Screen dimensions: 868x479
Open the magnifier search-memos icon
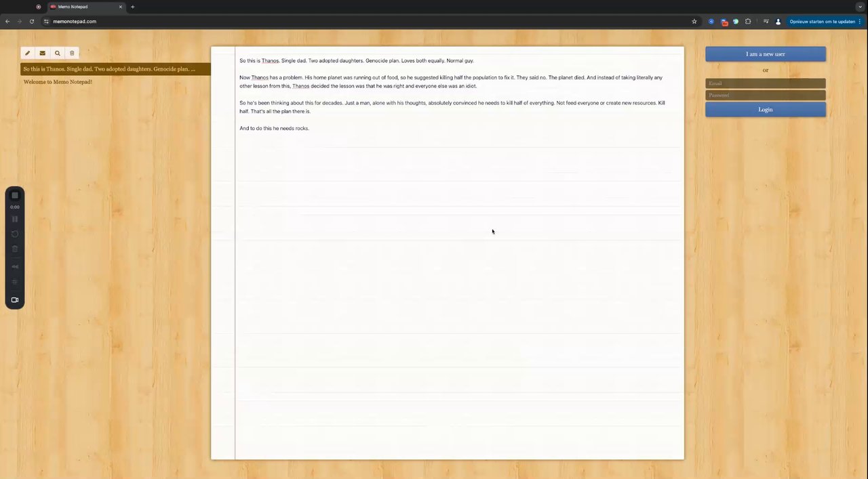(57, 53)
